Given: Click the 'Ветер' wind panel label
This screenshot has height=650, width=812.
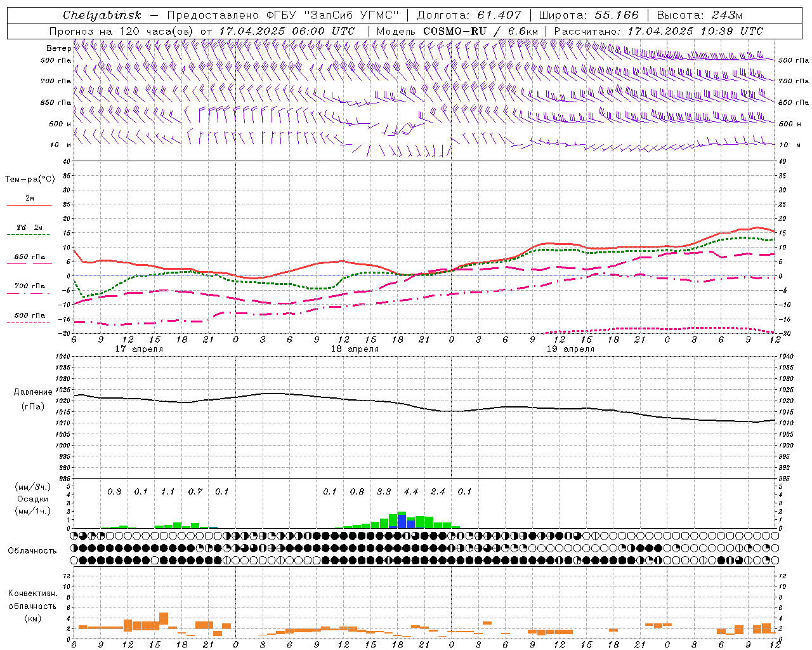Looking at the screenshot, I should point(58,48).
